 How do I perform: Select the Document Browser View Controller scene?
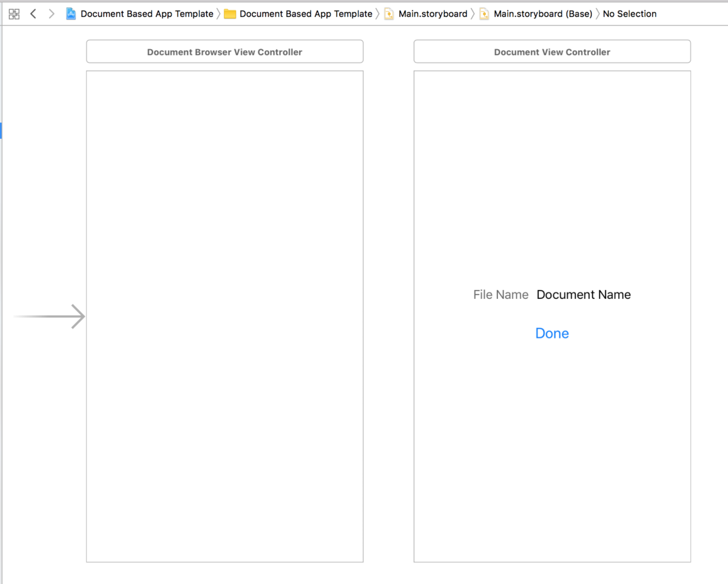tap(224, 52)
